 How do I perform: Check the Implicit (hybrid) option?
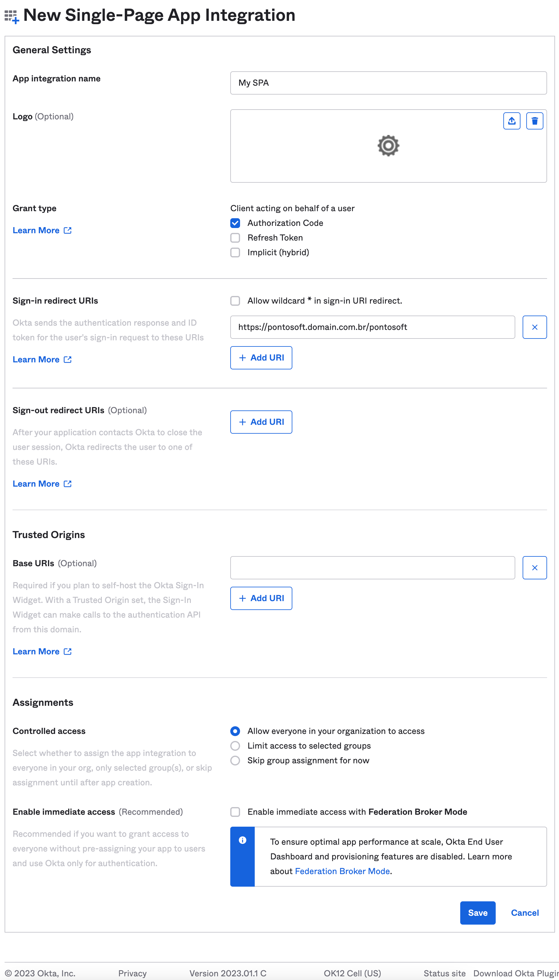coord(235,252)
